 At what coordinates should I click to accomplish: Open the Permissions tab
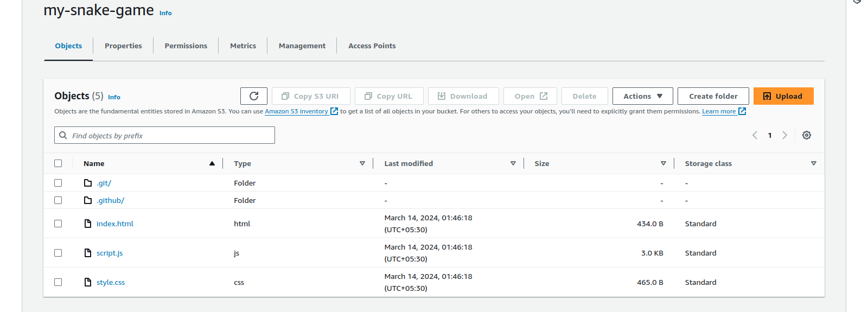[x=186, y=46]
